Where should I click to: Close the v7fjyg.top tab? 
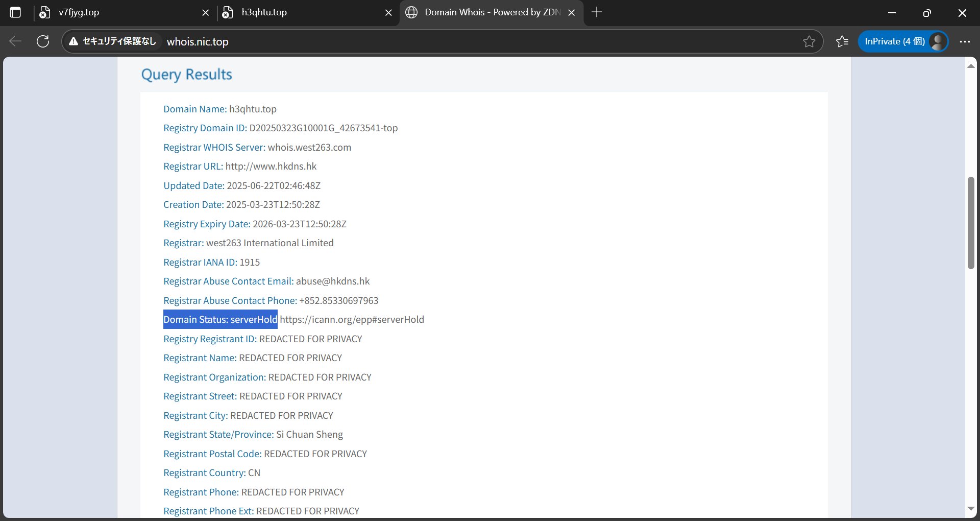click(205, 13)
